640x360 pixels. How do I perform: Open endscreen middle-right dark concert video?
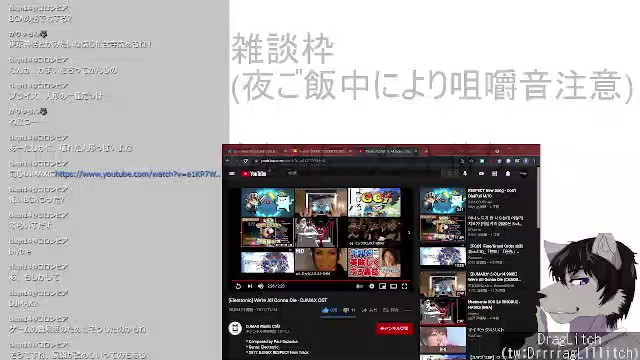point(374,232)
